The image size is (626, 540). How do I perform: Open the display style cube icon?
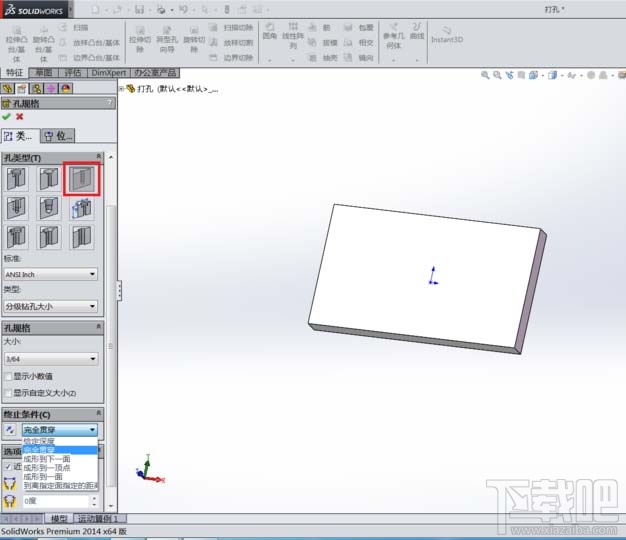point(553,75)
